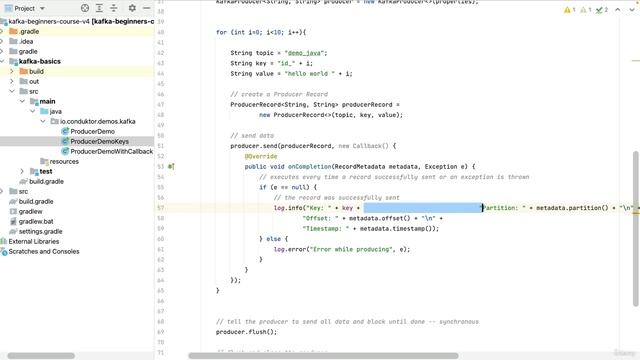Open build.gradle under kafka-basics
This screenshot has width=640, height=360.
point(46,181)
